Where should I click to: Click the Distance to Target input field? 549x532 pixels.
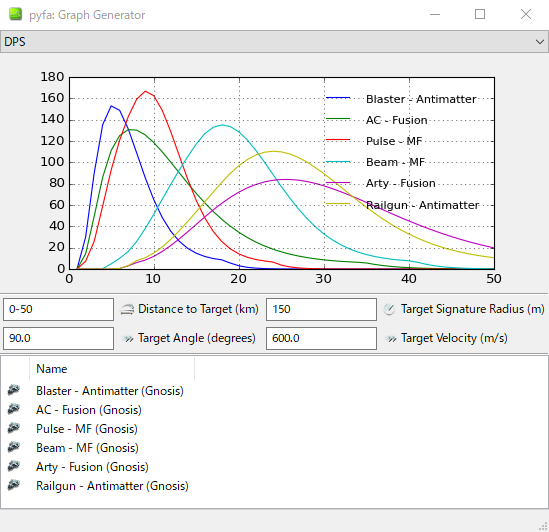58,309
